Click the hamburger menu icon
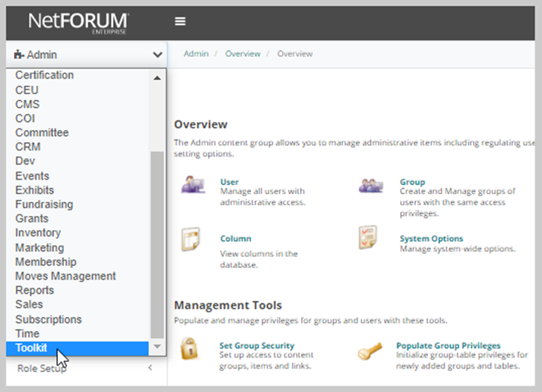 pos(180,21)
